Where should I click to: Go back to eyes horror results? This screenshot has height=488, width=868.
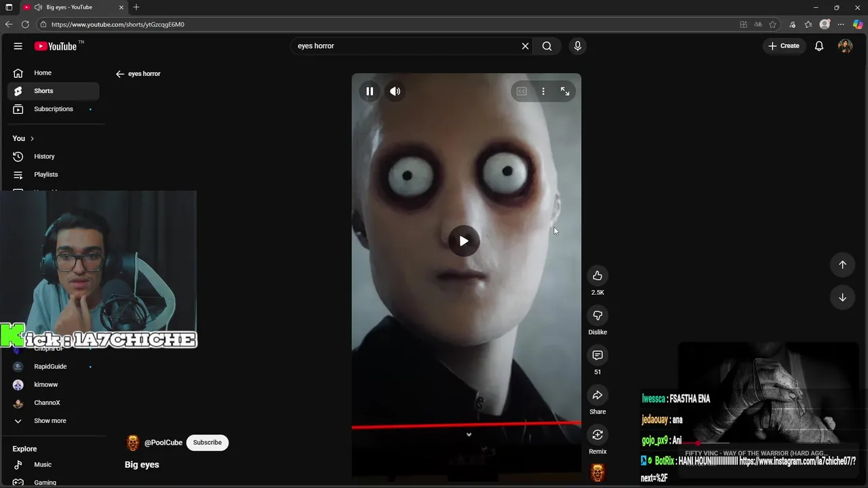coord(120,74)
